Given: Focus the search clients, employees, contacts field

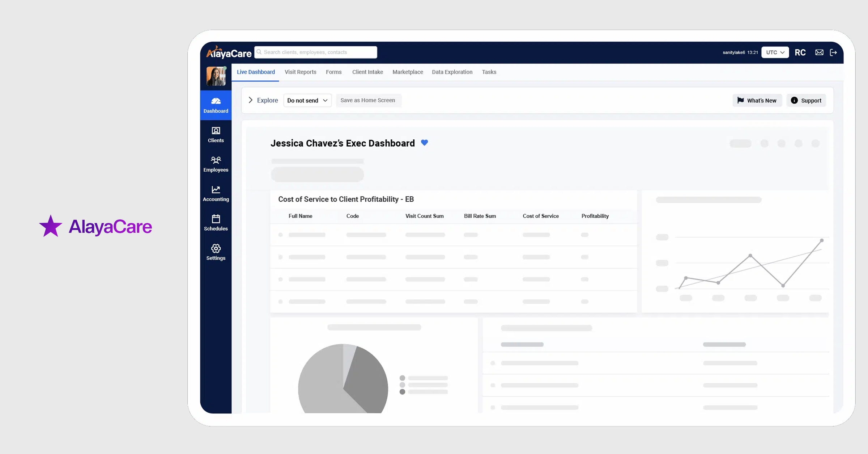Looking at the screenshot, I should [316, 52].
